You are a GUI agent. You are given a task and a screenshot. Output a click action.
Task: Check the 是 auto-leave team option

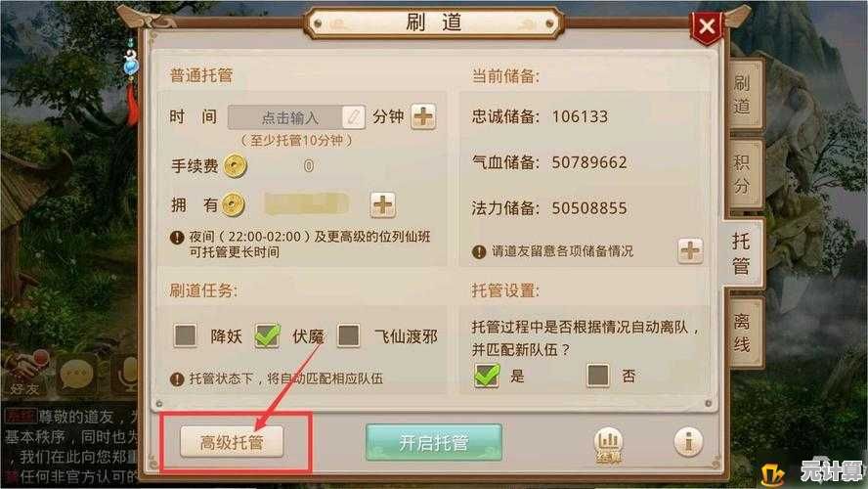pyautogui.click(x=487, y=376)
